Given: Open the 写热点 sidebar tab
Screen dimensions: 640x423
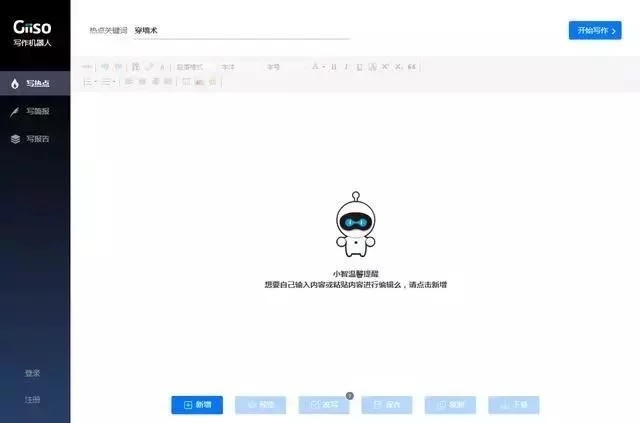Looking at the screenshot, I should point(35,83).
